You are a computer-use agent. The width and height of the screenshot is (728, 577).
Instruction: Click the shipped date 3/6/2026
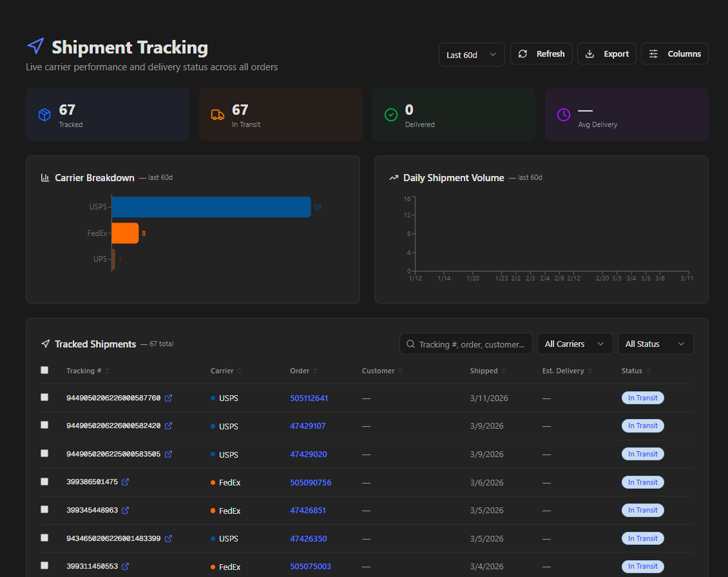click(x=486, y=483)
